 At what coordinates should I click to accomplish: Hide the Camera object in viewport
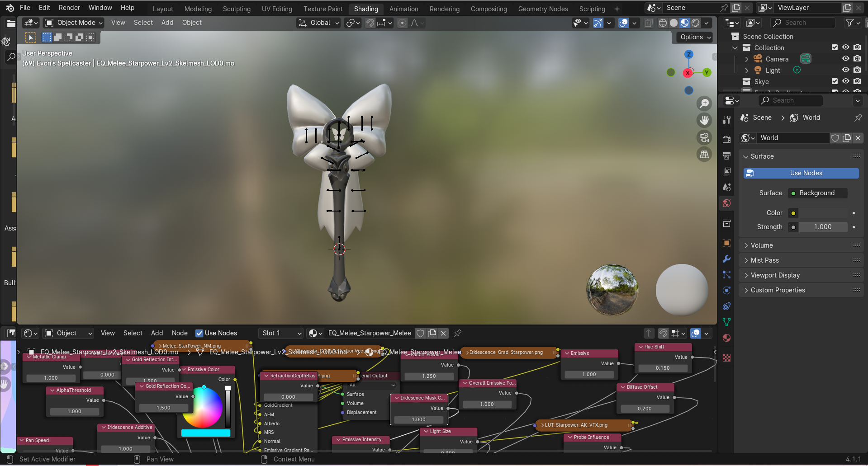(x=845, y=59)
